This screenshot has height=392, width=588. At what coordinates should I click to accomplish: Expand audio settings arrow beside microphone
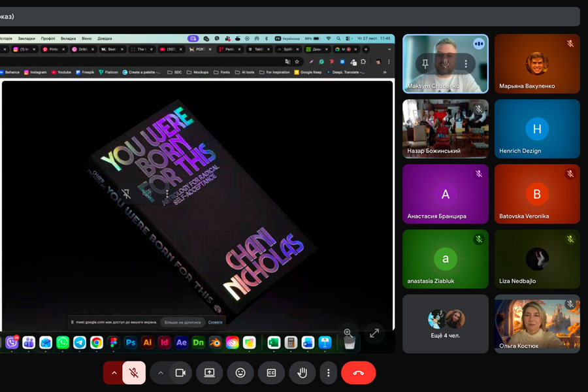(x=114, y=372)
